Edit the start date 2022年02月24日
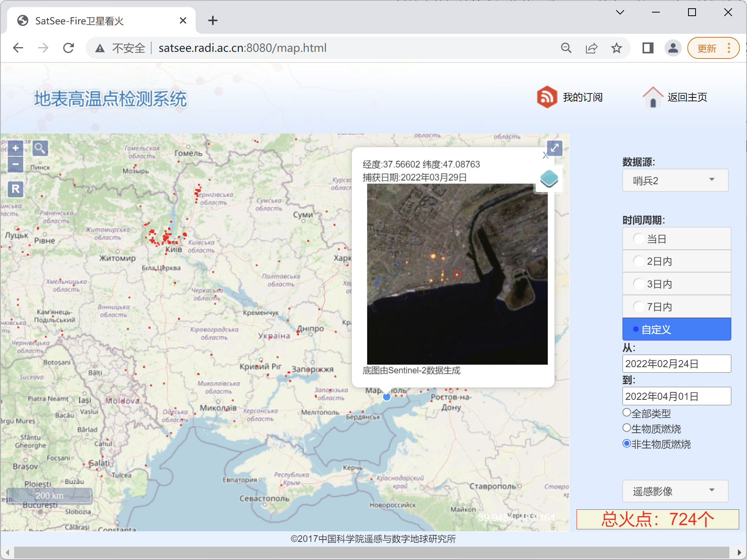This screenshot has height=560, width=747. 676,364
